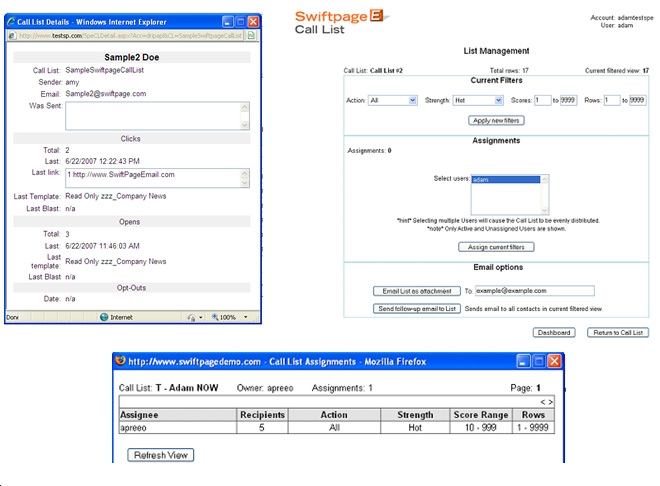Click the Rows maximum field containing 9999

click(x=637, y=100)
